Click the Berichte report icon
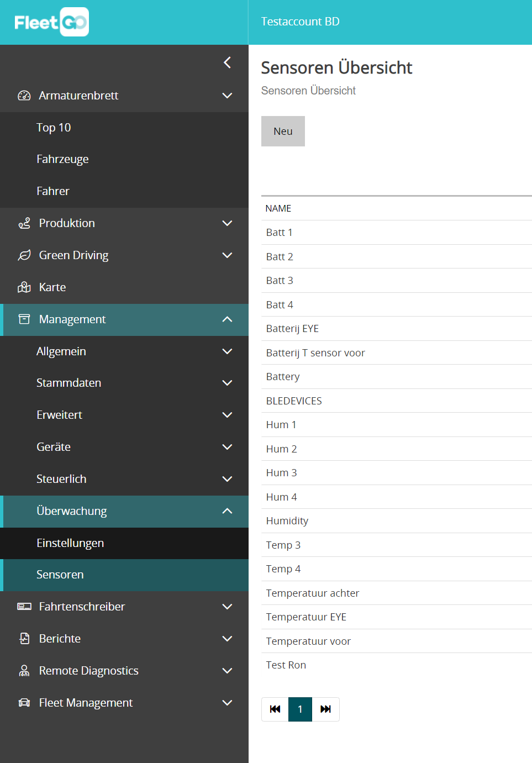 (24, 639)
